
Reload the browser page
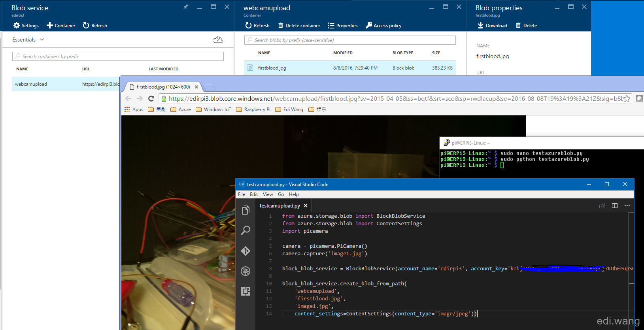tap(151, 99)
